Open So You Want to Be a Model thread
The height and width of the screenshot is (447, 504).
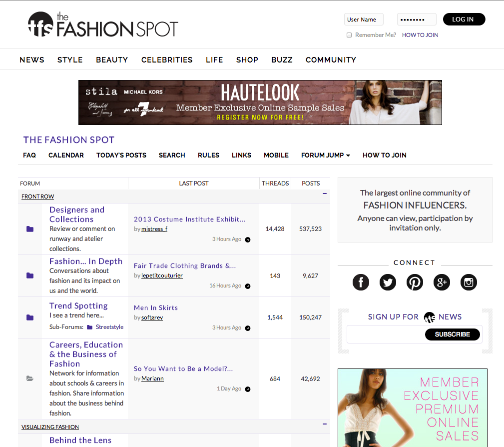coord(183,369)
